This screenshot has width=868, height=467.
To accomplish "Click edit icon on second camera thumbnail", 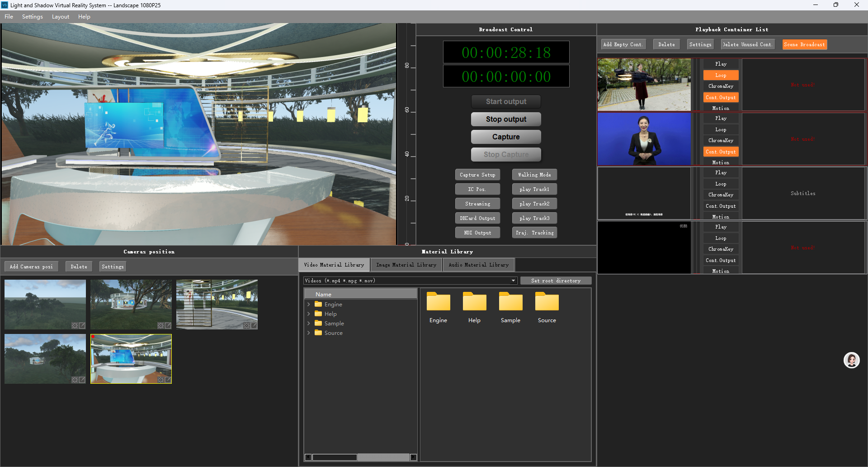I will tap(168, 325).
